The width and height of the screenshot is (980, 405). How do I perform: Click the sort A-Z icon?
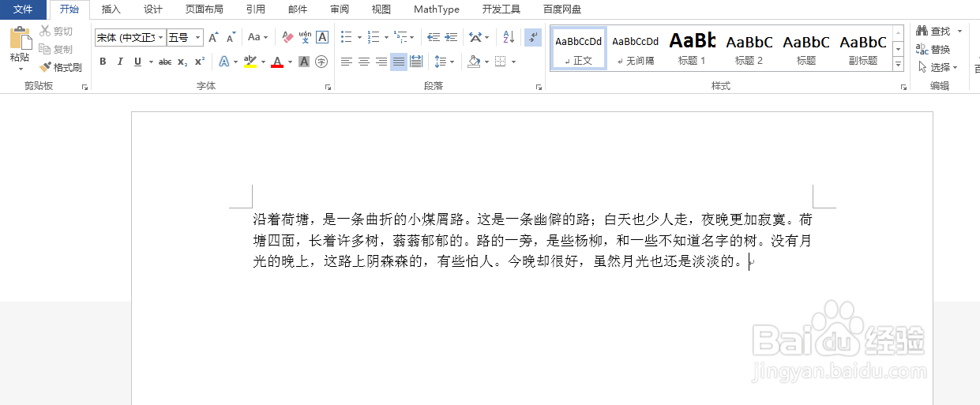tap(509, 37)
